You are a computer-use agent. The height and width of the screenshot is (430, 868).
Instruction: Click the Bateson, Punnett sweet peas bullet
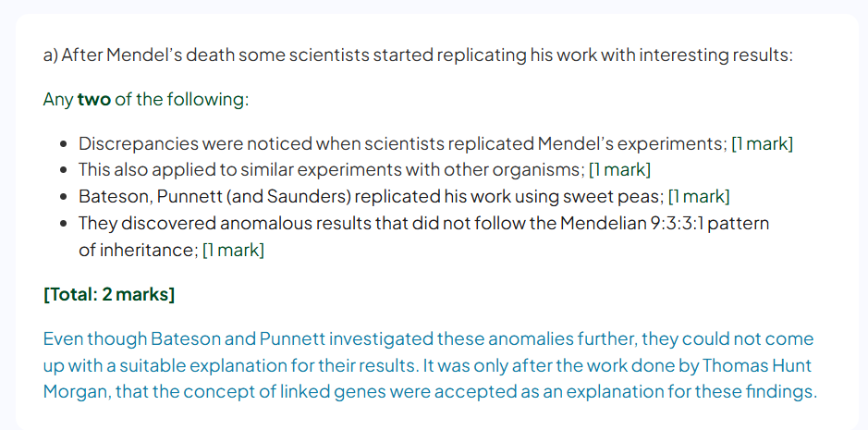click(404, 196)
